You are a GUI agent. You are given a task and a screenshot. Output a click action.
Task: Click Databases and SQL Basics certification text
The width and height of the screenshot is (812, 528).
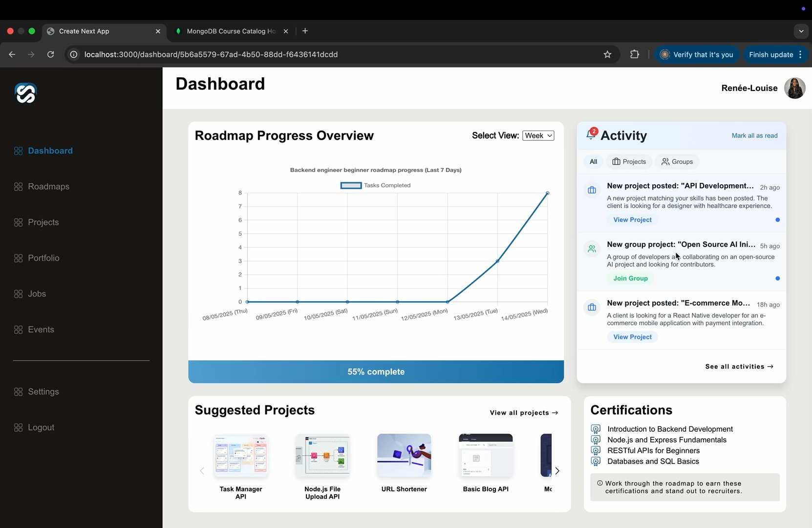click(653, 461)
